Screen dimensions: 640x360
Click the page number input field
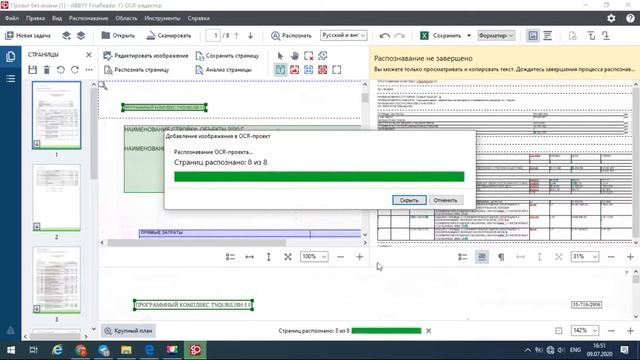(x=213, y=36)
